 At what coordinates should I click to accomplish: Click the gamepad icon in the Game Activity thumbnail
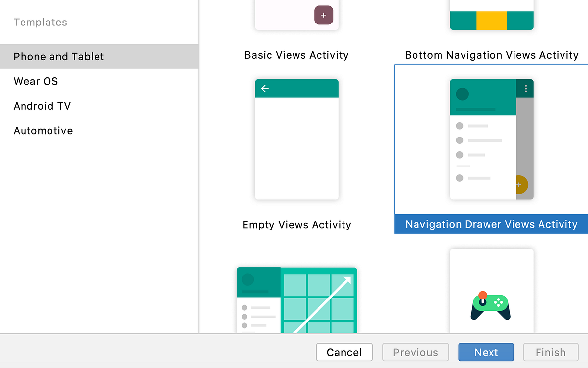pos(491,305)
